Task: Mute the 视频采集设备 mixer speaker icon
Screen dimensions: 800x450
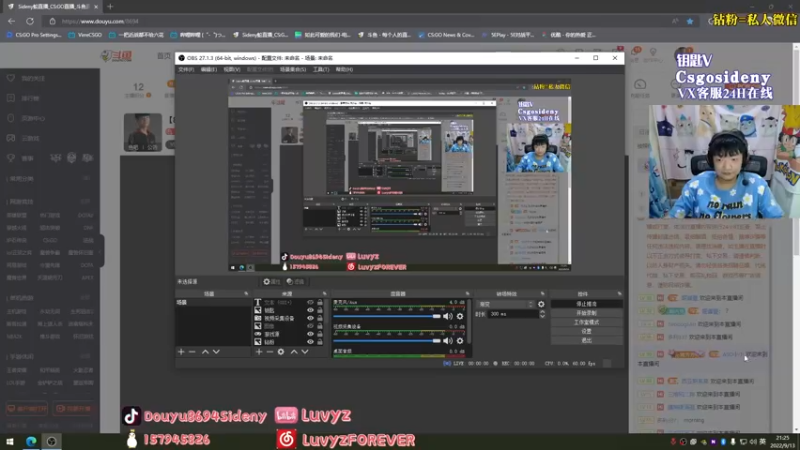Action: (x=448, y=340)
